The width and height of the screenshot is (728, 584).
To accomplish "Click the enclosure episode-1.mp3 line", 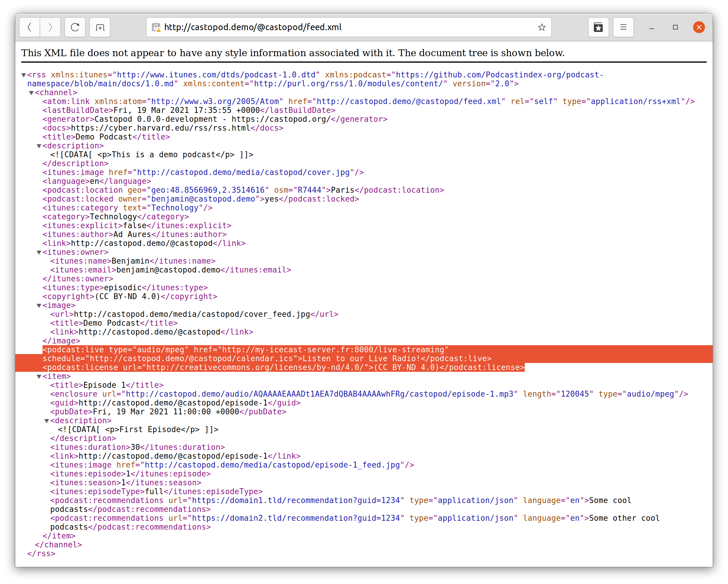I will click(369, 394).
